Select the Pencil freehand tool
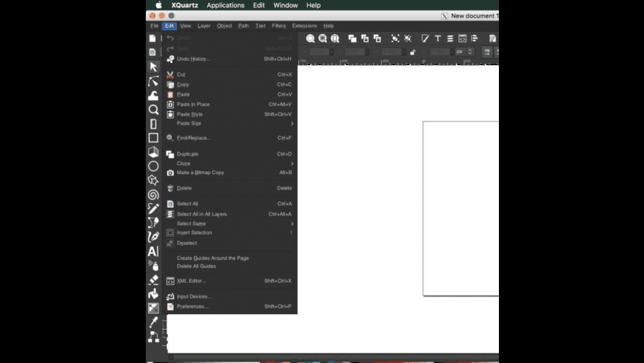This screenshot has width=644, height=363. [x=153, y=208]
